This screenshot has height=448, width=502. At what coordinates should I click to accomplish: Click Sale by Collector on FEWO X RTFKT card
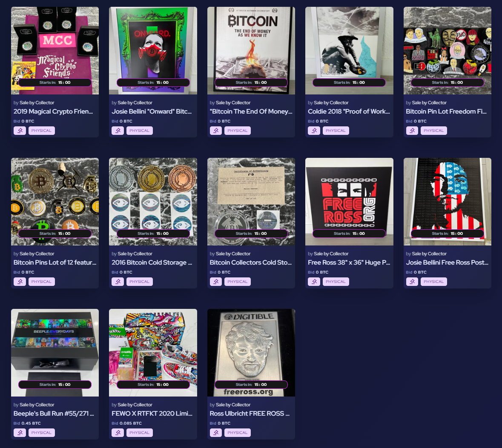(x=135, y=405)
